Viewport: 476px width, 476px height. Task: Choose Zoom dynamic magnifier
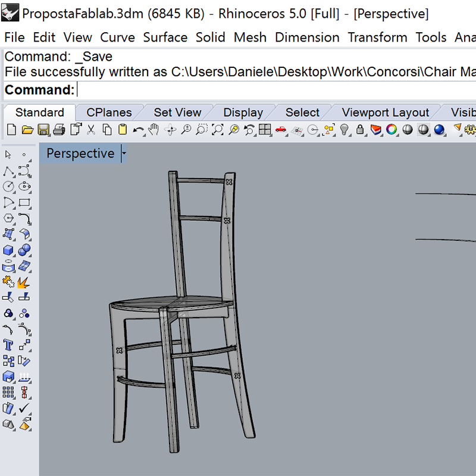pos(186,129)
